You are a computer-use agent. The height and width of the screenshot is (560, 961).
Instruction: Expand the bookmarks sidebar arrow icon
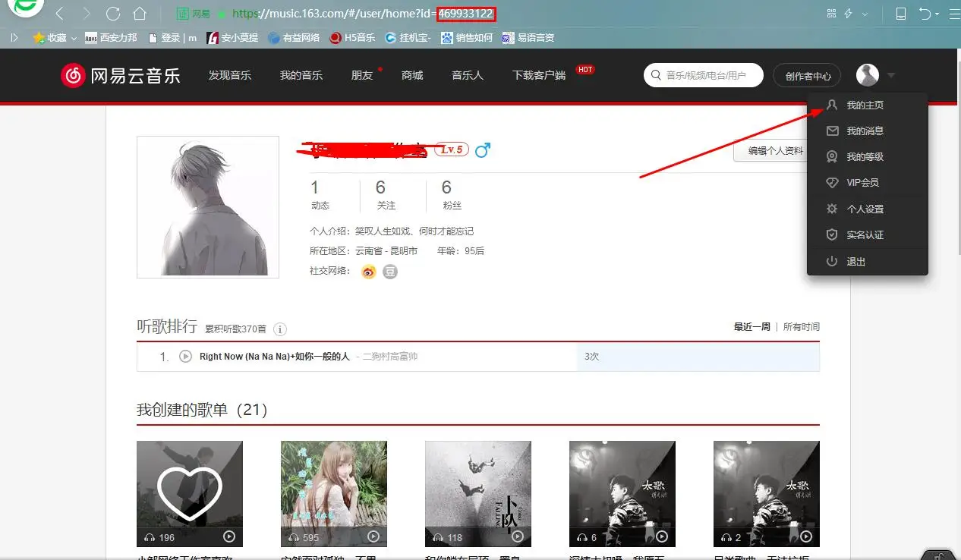14,37
